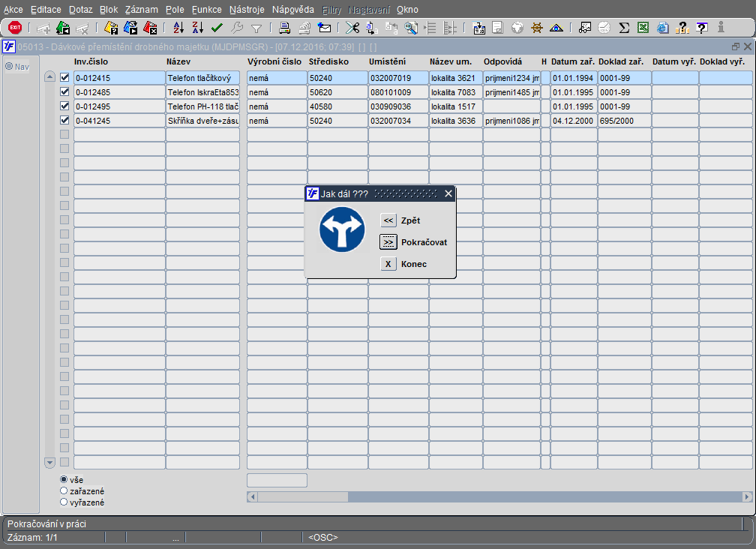
Task: Uncheck the row 0-012495 checkbox
Action: click(x=64, y=106)
